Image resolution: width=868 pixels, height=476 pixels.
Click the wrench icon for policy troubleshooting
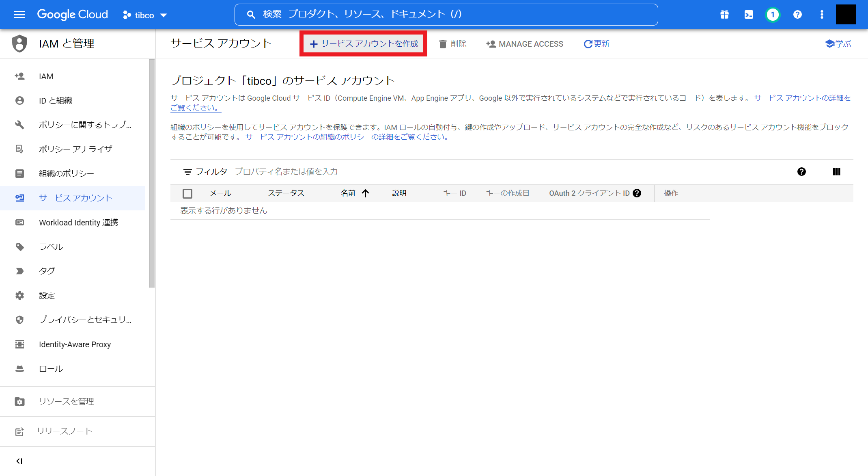click(x=19, y=125)
